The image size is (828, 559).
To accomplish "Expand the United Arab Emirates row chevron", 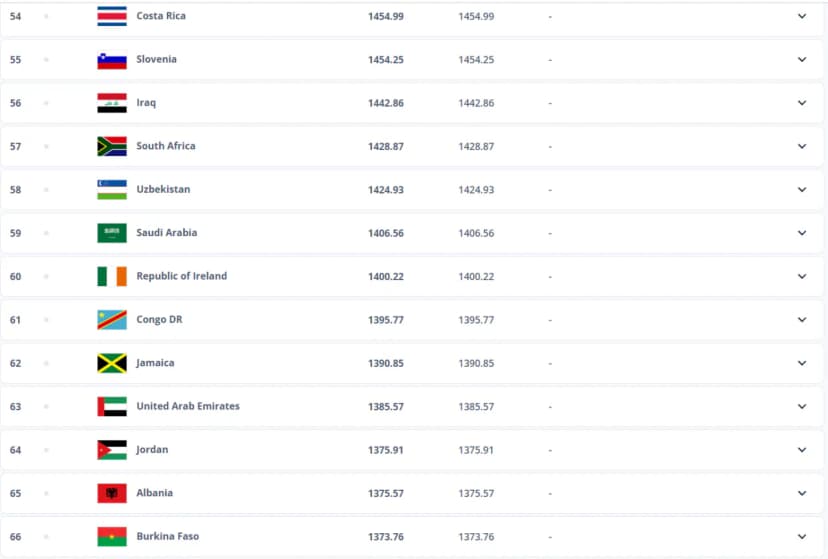I will [x=802, y=406].
